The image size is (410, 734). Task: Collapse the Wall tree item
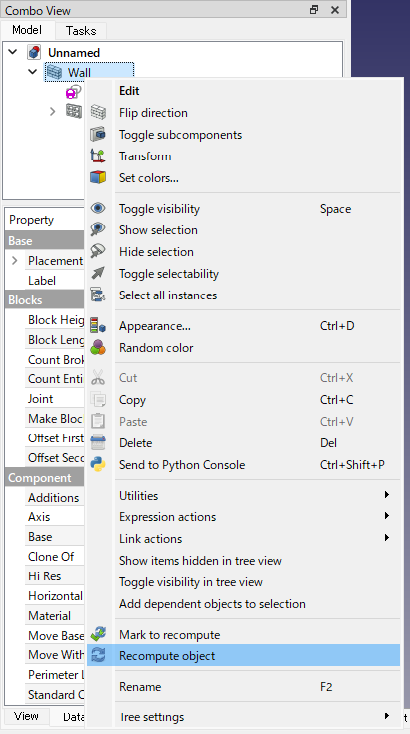pos(33,72)
